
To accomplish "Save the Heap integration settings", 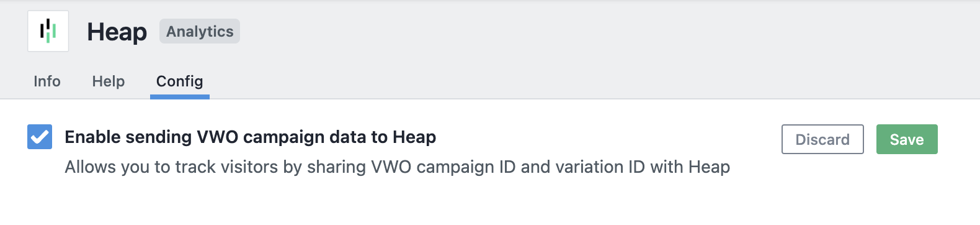I will [x=907, y=139].
